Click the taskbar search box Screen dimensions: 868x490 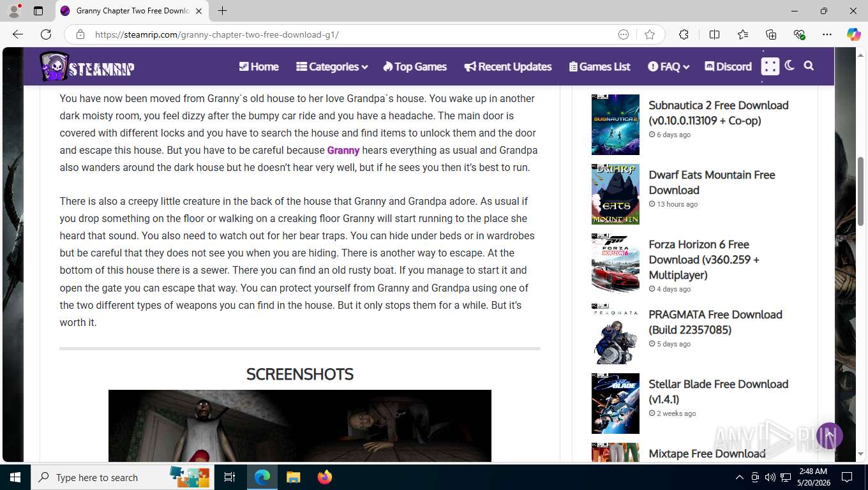[121, 477]
